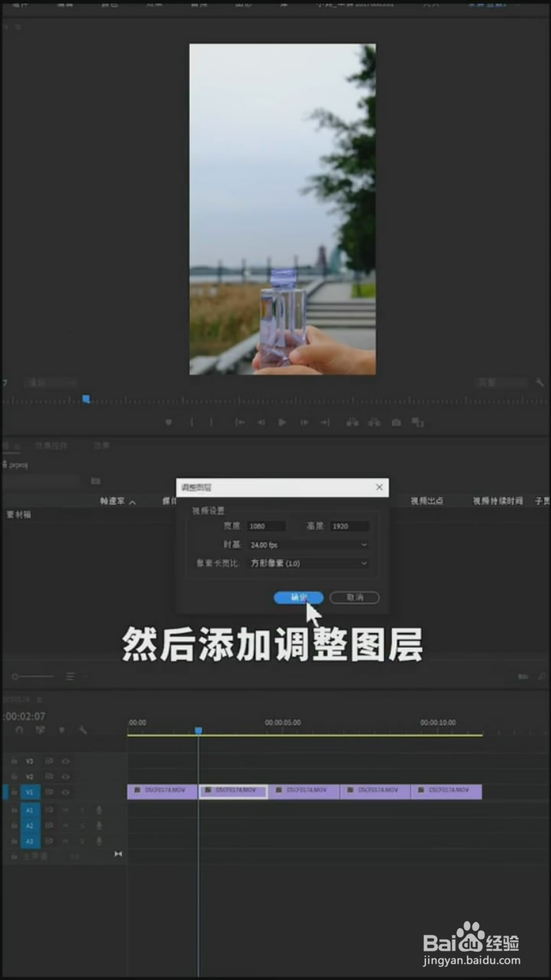Click the 视频出点 column header
This screenshot has width=551, height=980.
pos(427,501)
